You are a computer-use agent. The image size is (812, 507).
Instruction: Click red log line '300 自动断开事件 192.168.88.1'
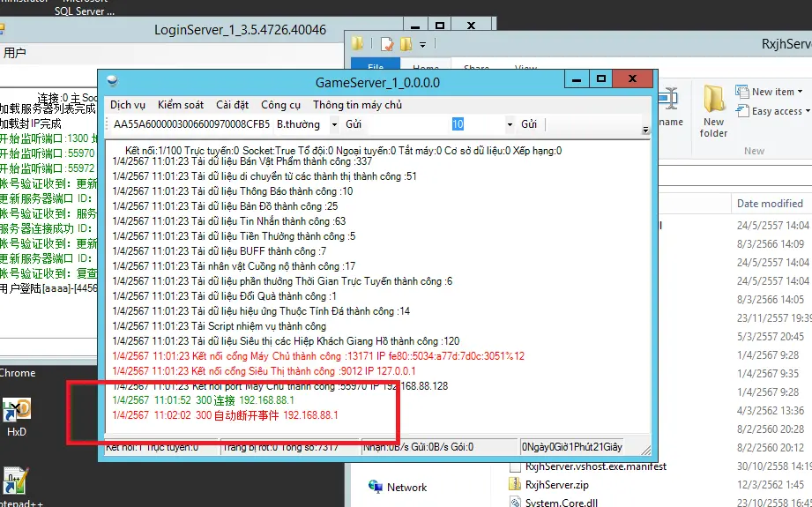(225, 415)
